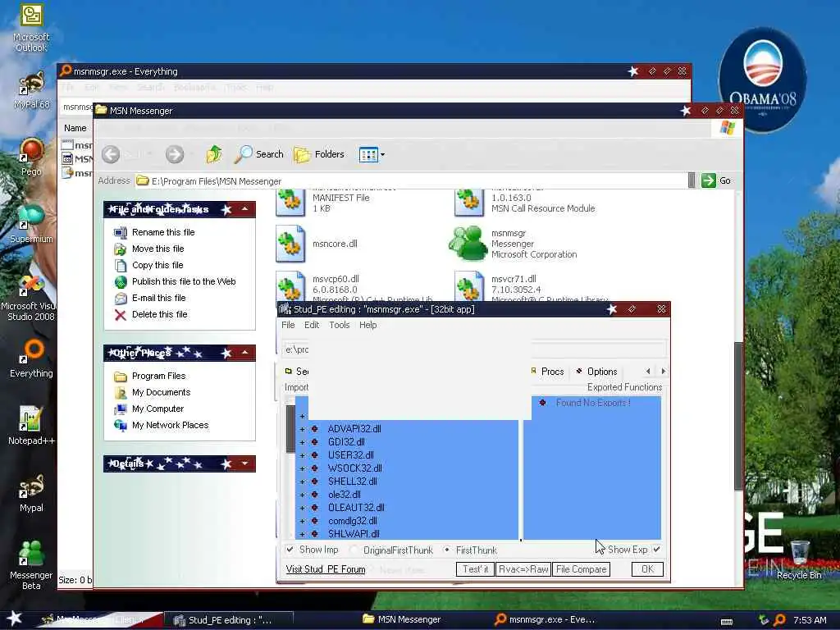840x630 pixels.
Task: Expand WSOCK32.dll import node
Action: click(302, 468)
